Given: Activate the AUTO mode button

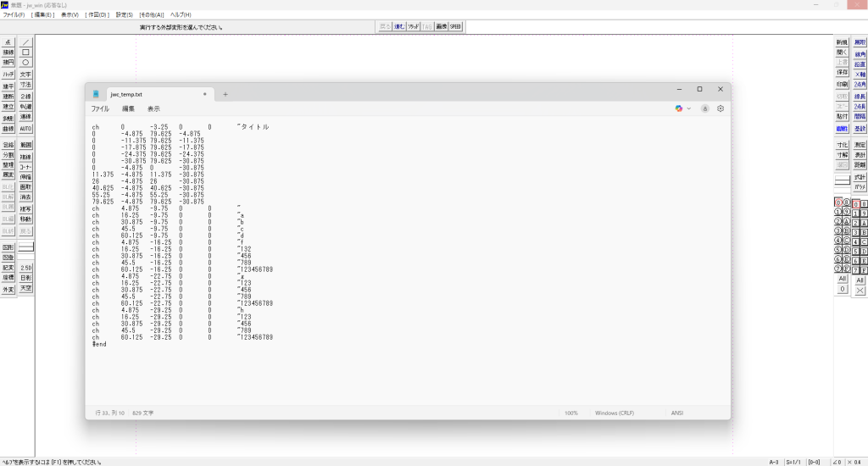Looking at the screenshot, I should tap(25, 129).
